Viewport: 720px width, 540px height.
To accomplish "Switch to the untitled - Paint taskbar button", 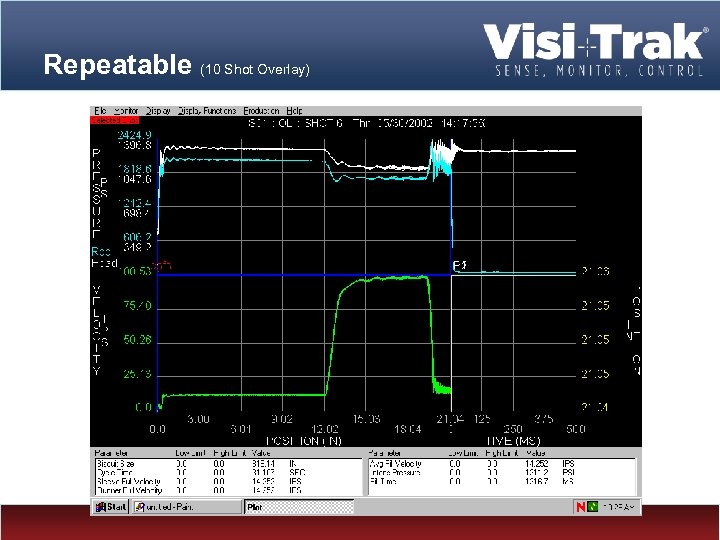I will pos(187,507).
